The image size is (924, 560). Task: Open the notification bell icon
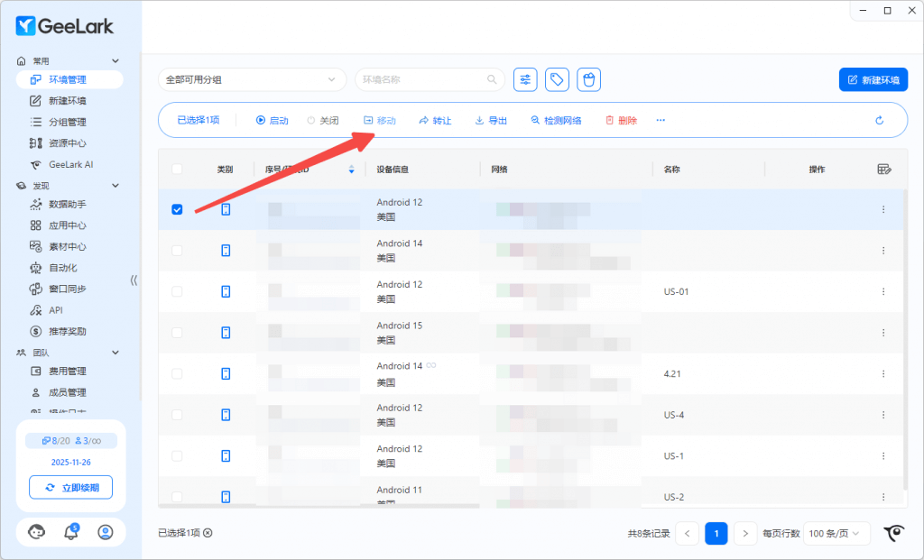[71, 532]
